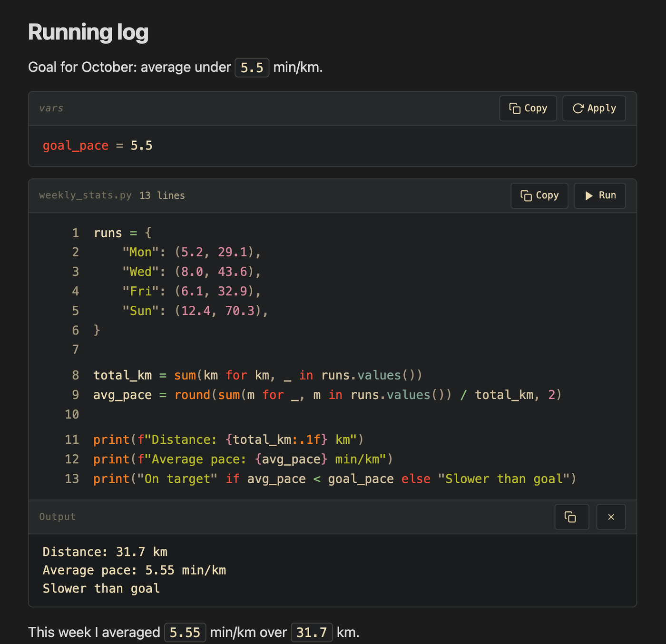This screenshot has width=666, height=644.
Task: Click line number 11 in the gutter
Action: tap(72, 439)
